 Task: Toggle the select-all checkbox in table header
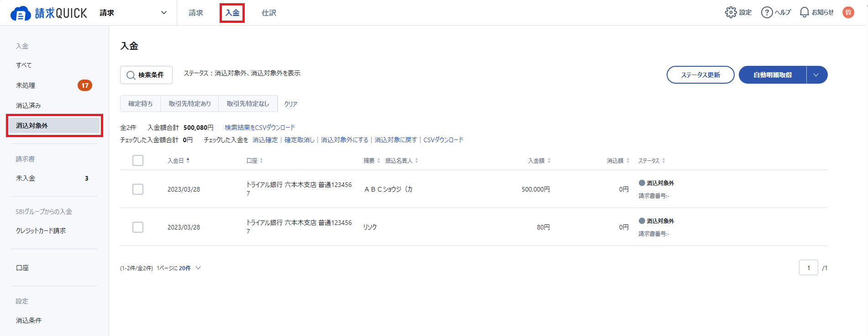[138, 160]
